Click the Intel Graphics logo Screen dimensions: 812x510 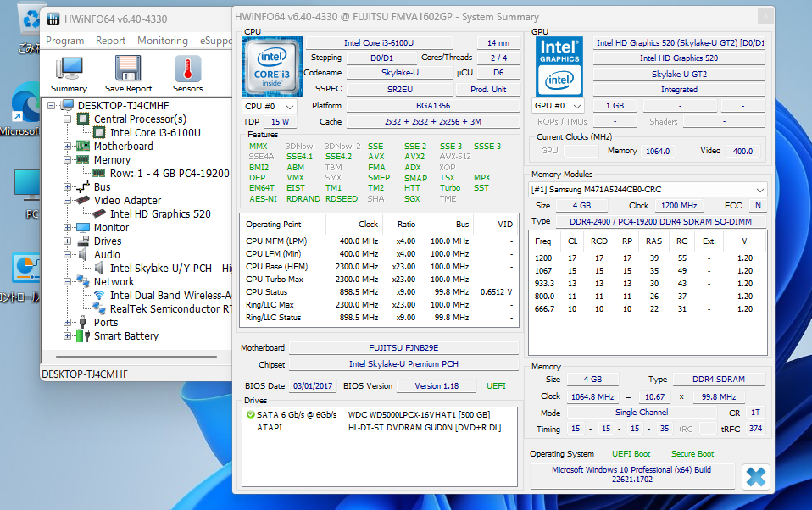[559, 66]
